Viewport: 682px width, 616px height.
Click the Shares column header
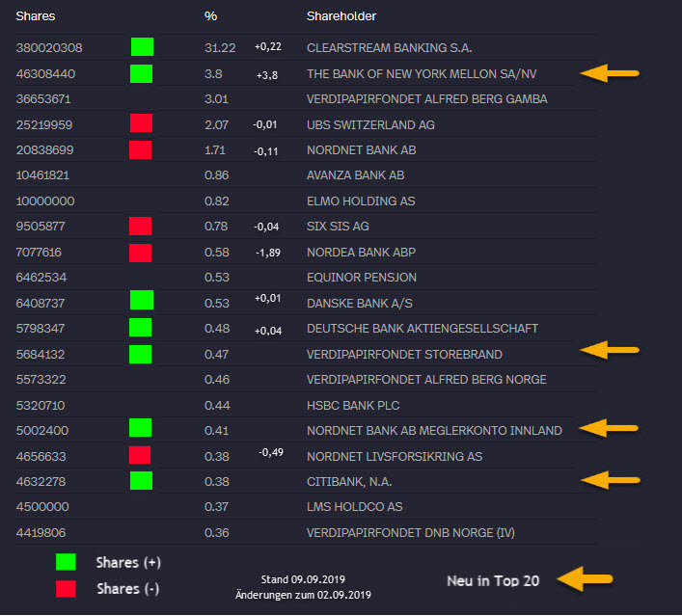(36, 16)
